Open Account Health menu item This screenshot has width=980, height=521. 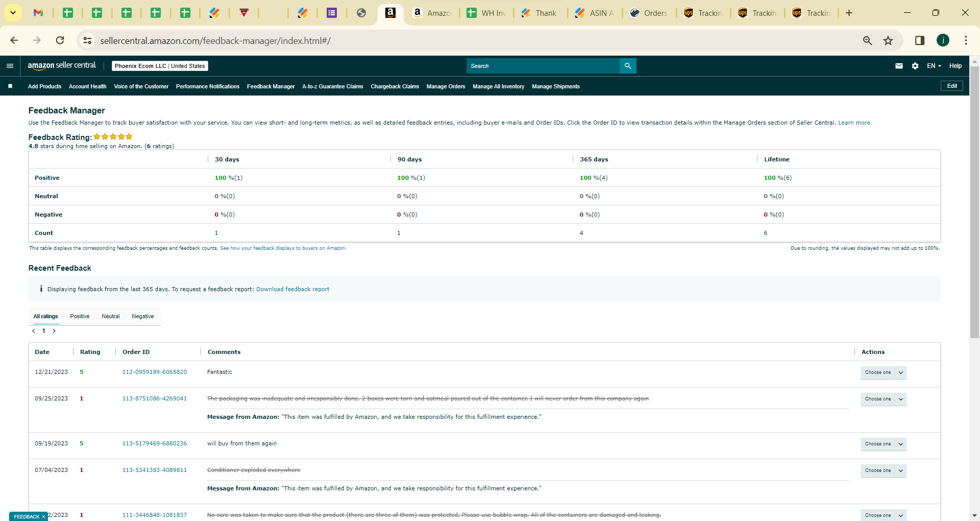point(88,86)
